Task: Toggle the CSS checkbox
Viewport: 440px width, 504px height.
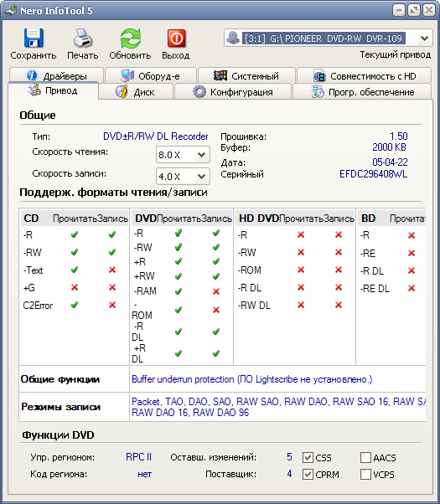Action: coord(308,457)
